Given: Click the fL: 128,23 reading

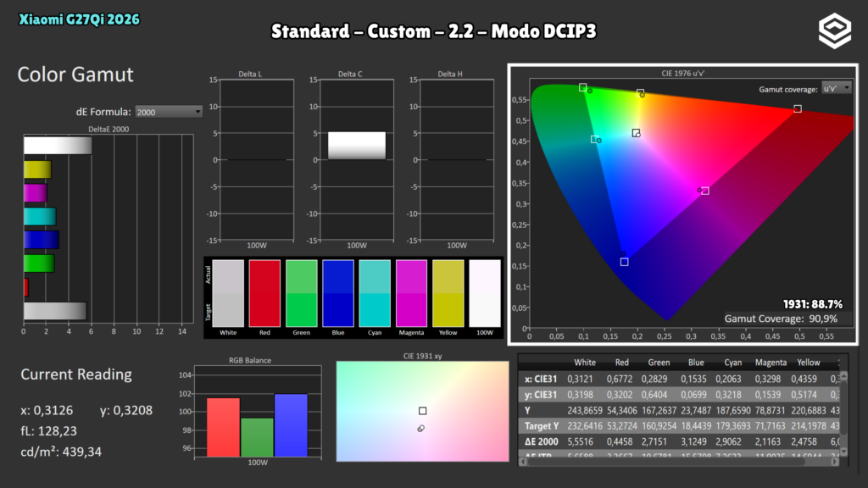Looking at the screenshot, I should click(x=48, y=431).
